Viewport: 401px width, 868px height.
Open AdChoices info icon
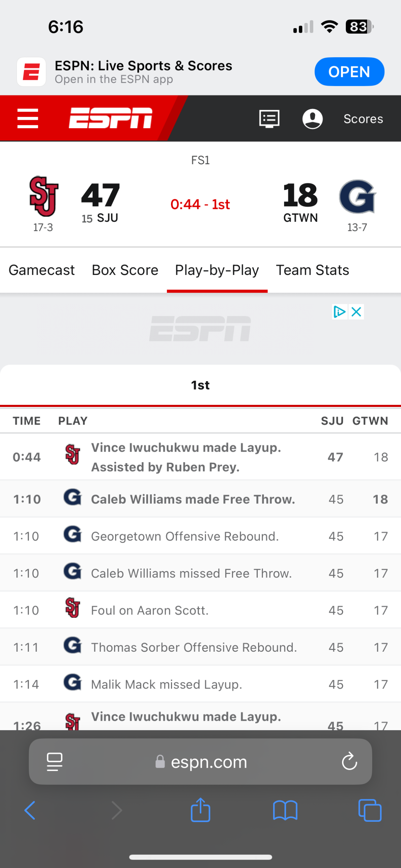[x=339, y=312]
